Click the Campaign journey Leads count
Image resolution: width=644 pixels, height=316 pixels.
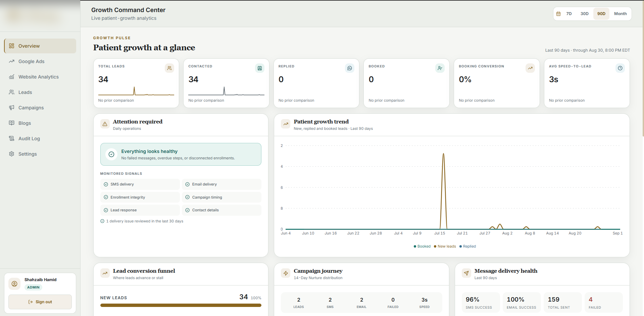coord(299,303)
